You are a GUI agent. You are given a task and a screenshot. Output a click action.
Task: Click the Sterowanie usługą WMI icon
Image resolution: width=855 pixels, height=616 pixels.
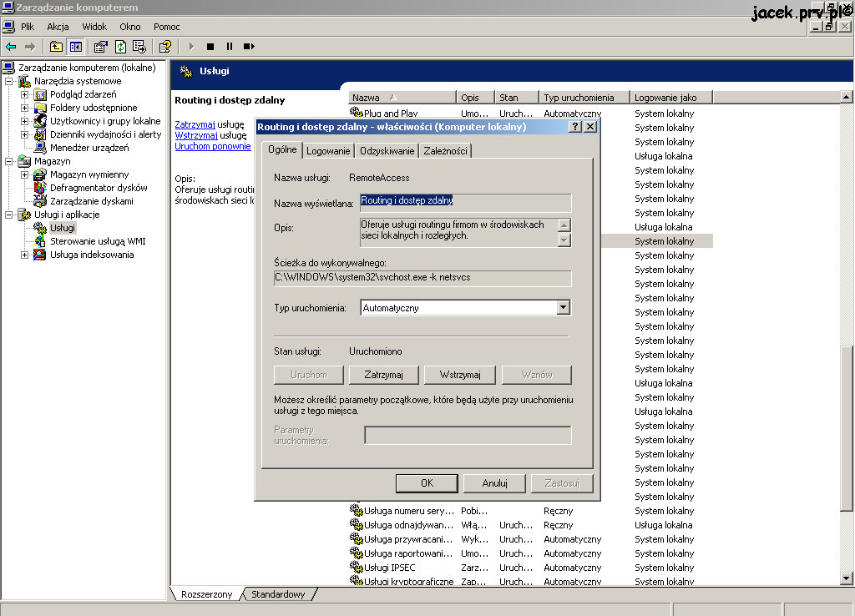click(40, 241)
